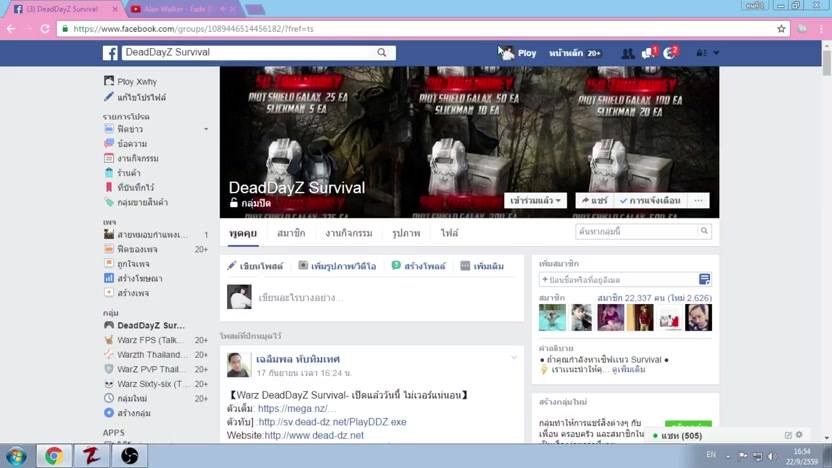Viewport: 832px width, 468px height.
Task: Select Write Post in composer
Action: (x=255, y=266)
